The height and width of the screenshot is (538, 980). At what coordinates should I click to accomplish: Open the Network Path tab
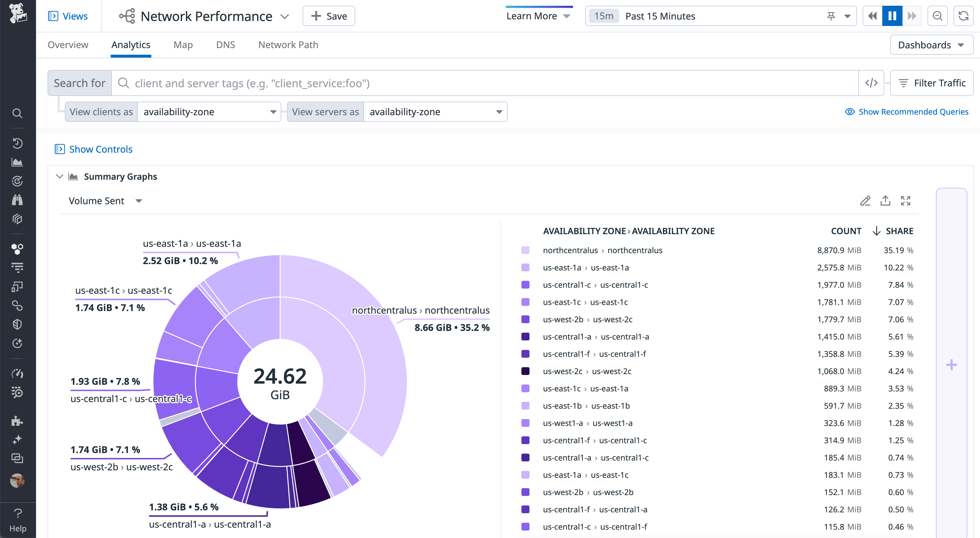point(288,44)
